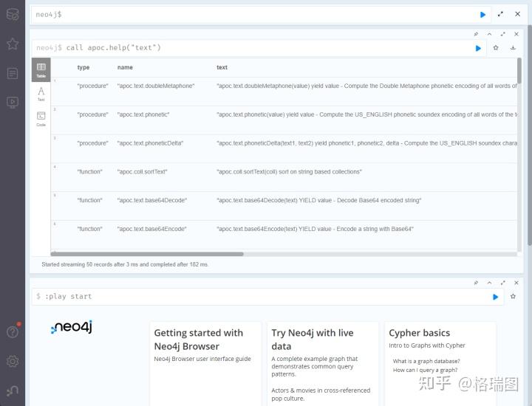Open the Favorites star in the sidebar
Screen dimensions: 532x406
click(x=13, y=44)
